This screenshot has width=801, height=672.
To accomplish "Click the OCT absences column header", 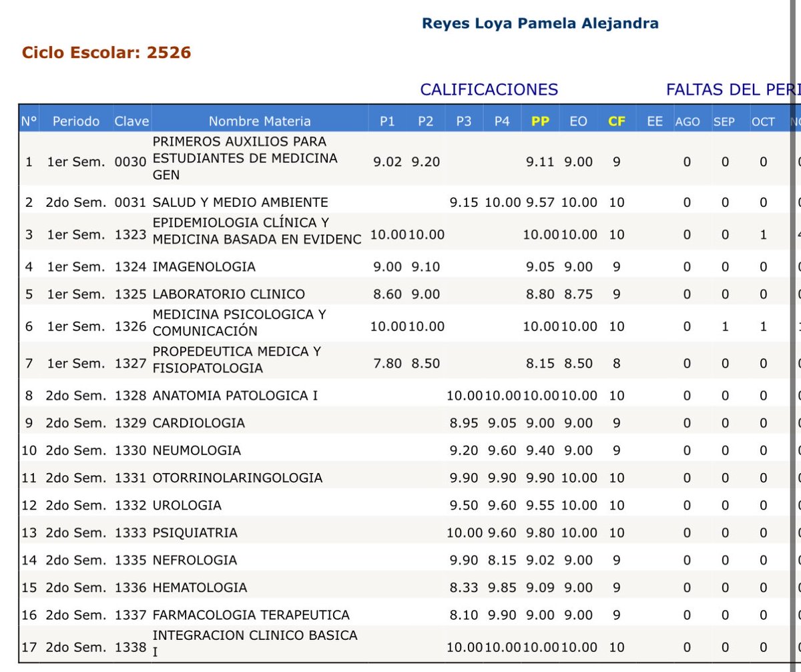I will click(x=764, y=122).
